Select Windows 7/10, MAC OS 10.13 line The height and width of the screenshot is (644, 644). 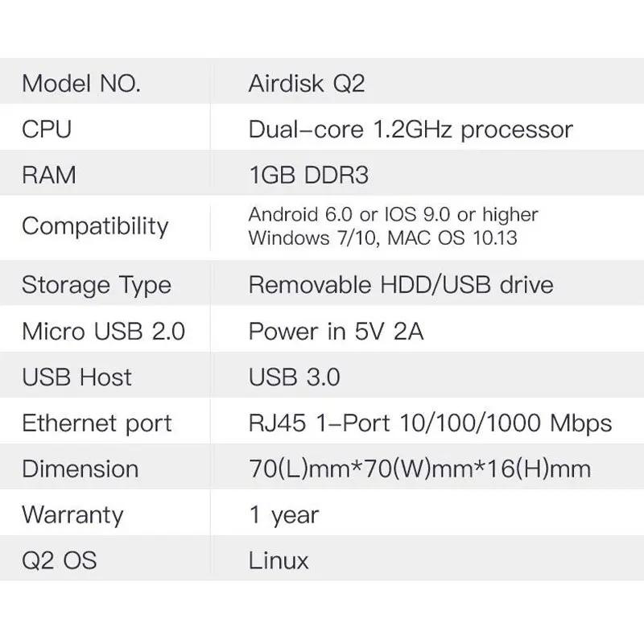383,237
